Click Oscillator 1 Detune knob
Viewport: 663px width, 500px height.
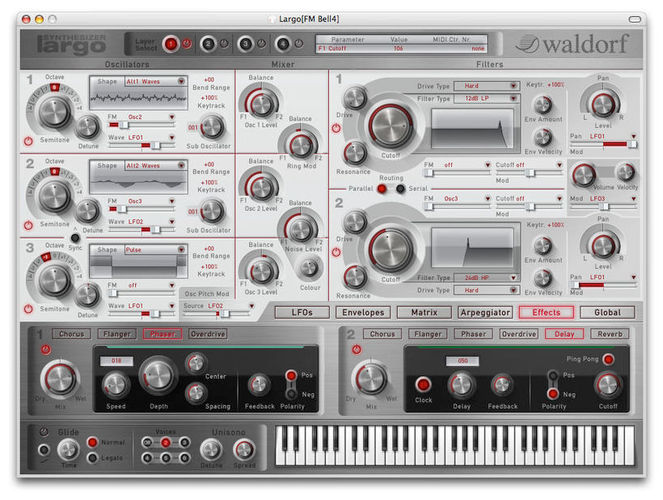pyautogui.click(x=88, y=126)
